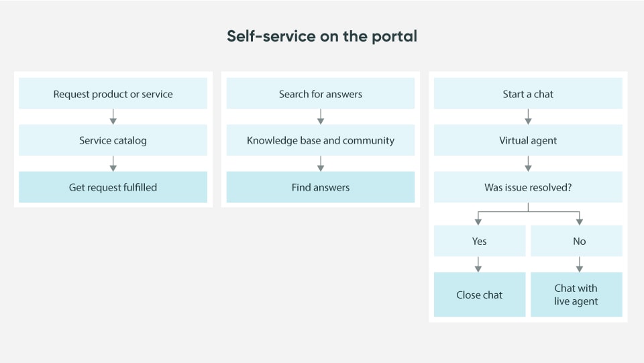The width and height of the screenshot is (644, 363).
Task: Choose the "No" branch box
Action: [579, 241]
